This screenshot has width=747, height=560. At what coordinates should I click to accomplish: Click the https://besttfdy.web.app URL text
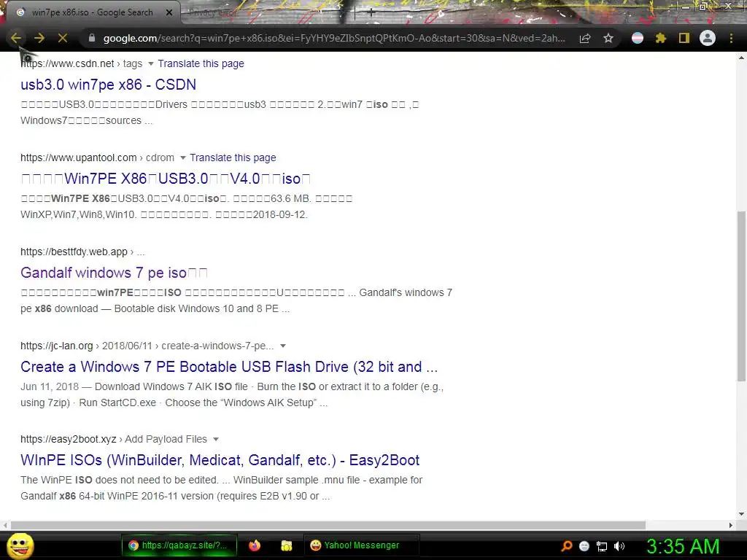[74, 252]
